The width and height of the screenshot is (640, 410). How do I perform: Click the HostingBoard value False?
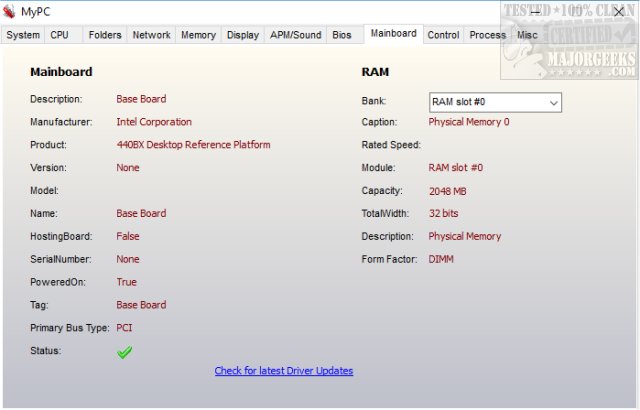128,236
